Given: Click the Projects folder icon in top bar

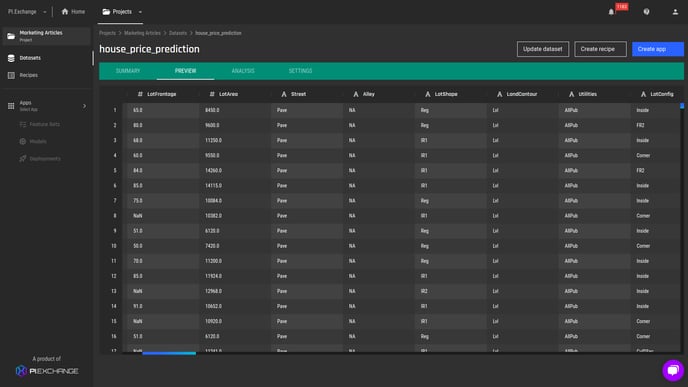Looking at the screenshot, I should [x=106, y=11].
